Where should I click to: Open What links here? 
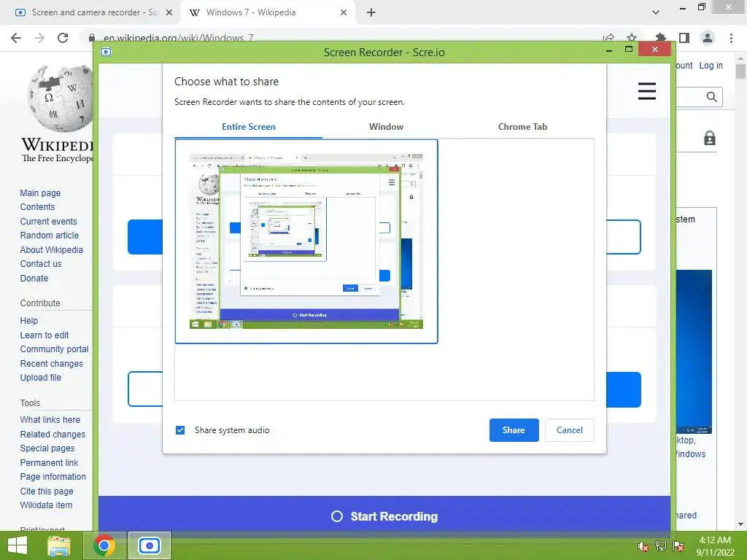click(x=50, y=419)
